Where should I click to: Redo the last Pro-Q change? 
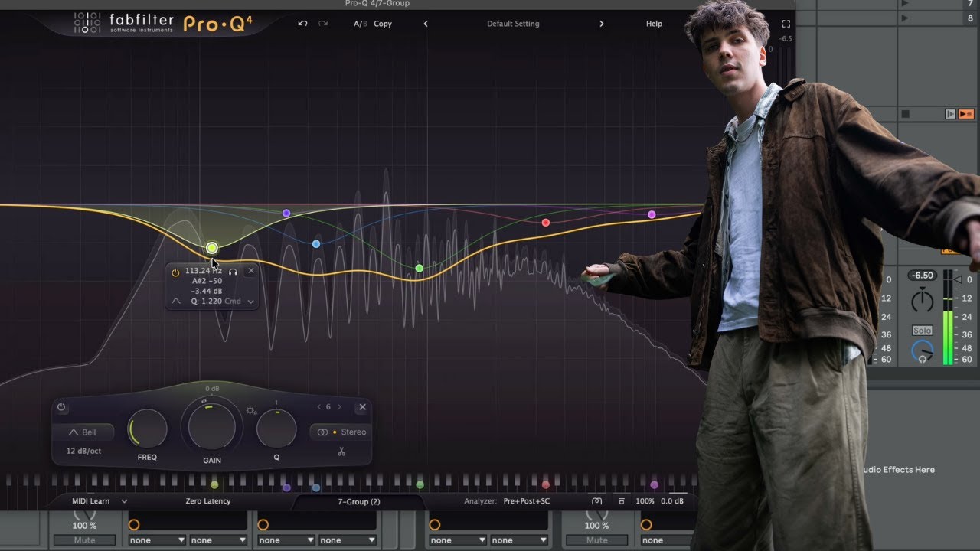click(323, 24)
